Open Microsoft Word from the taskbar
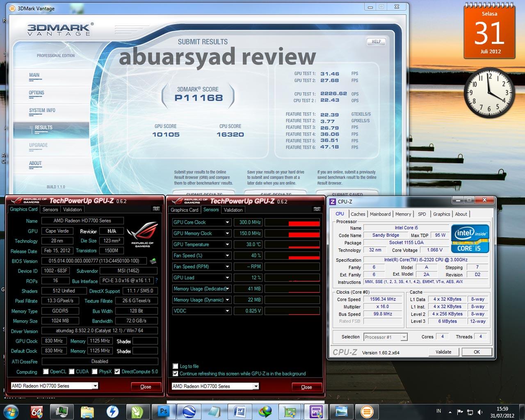 point(240,411)
